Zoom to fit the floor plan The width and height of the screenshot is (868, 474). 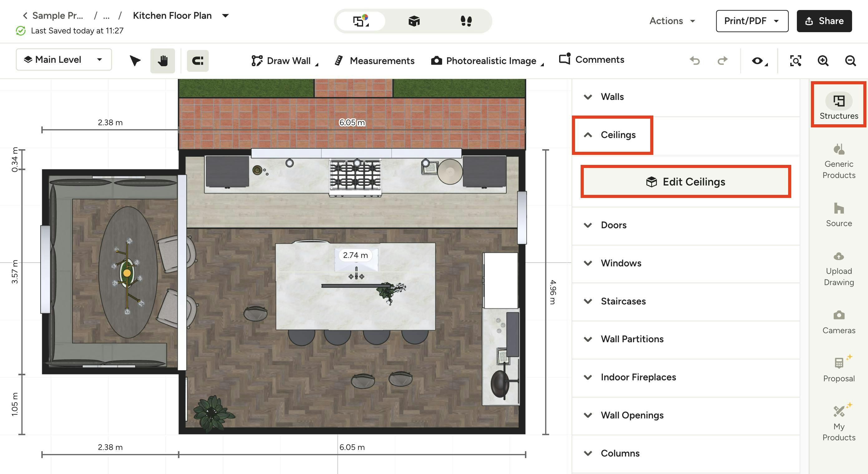(796, 61)
